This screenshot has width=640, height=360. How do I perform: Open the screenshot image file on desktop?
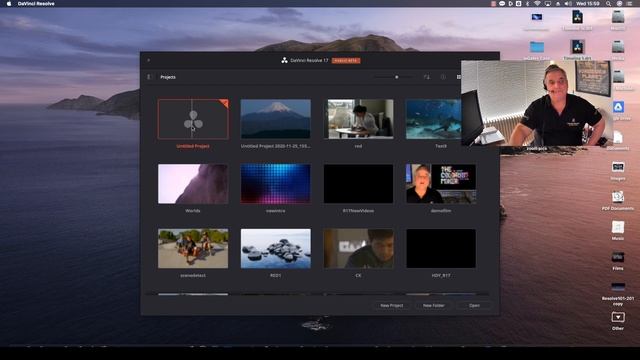coord(537,17)
